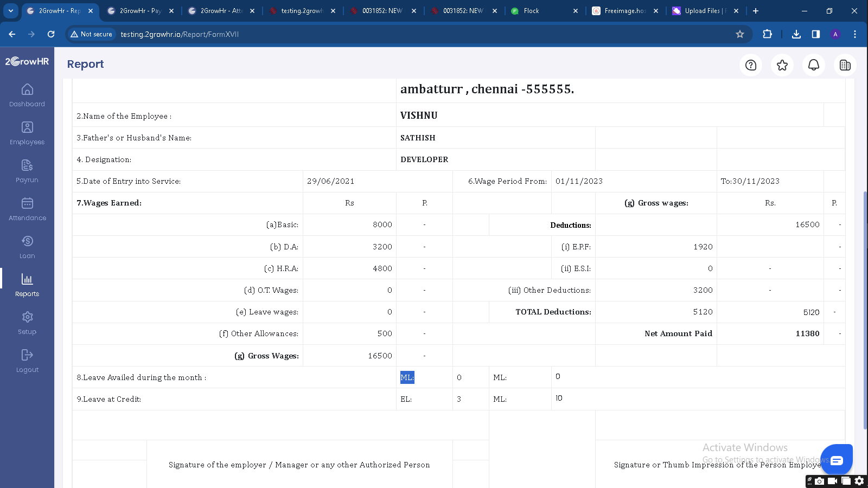Open Attendance from the sidebar

point(27,209)
